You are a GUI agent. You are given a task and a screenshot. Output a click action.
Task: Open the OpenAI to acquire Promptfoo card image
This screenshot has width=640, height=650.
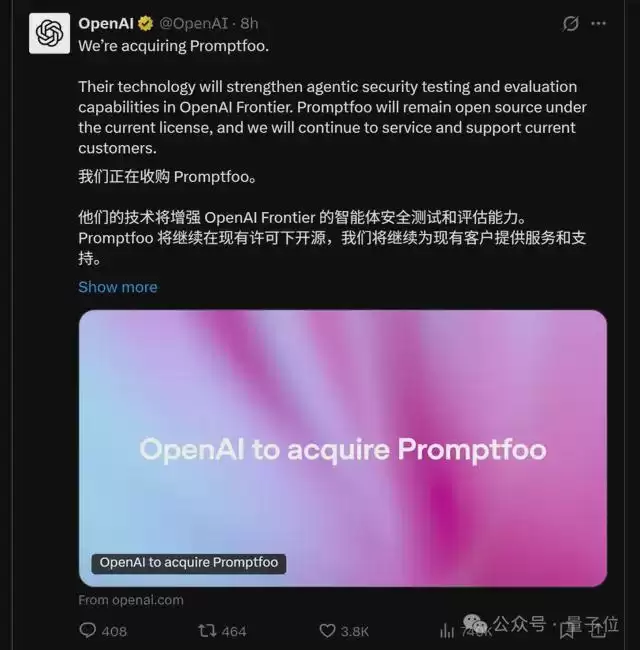point(343,448)
